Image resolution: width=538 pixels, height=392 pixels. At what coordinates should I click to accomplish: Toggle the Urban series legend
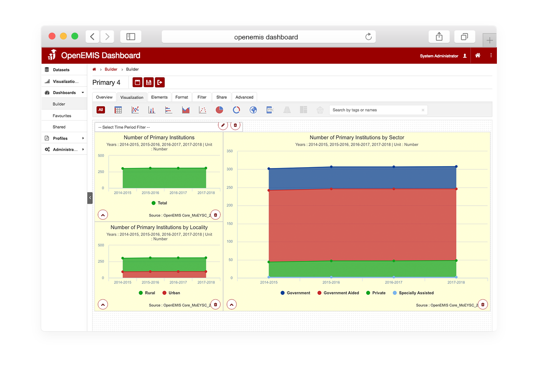pyautogui.click(x=171, y=293)
